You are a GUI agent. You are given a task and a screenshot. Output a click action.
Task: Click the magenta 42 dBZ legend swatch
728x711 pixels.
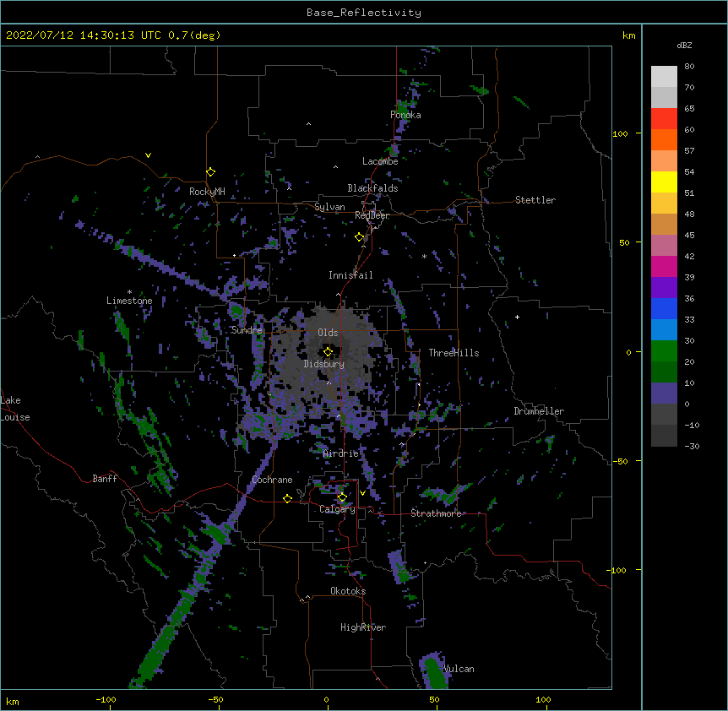click(664, 266)
